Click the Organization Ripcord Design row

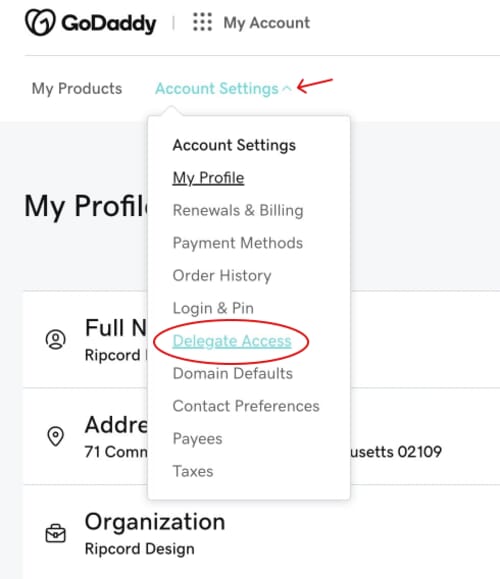(261, 533)
